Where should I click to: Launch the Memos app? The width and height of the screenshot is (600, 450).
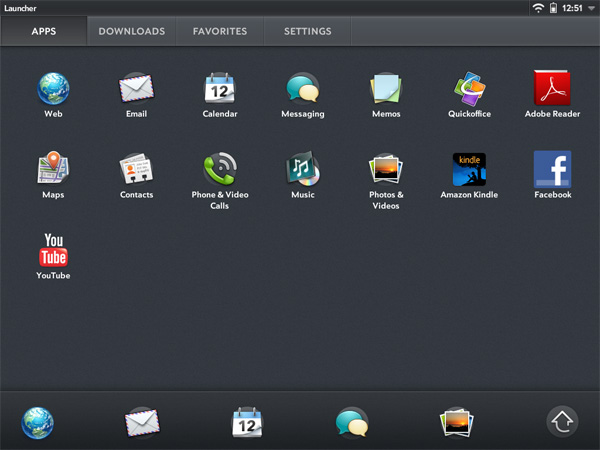(386, 89)
